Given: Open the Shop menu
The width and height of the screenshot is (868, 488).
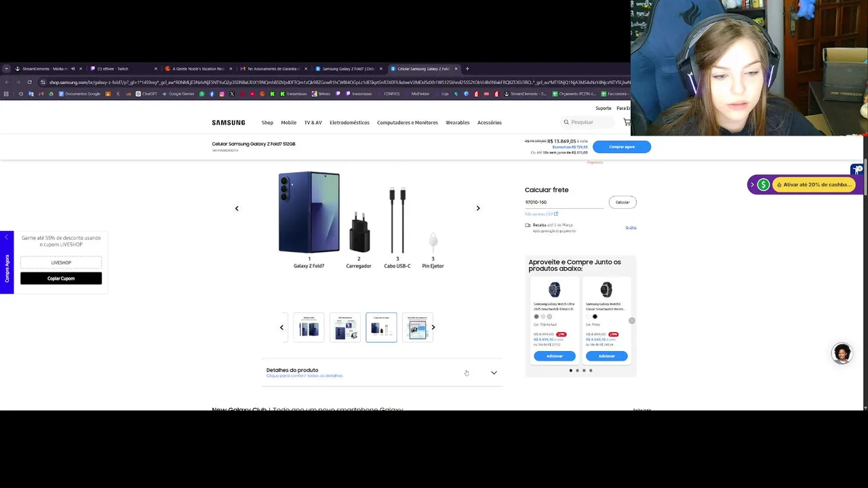Looking at the screenshot, I should pyautogui.click(x=267, y=123).
